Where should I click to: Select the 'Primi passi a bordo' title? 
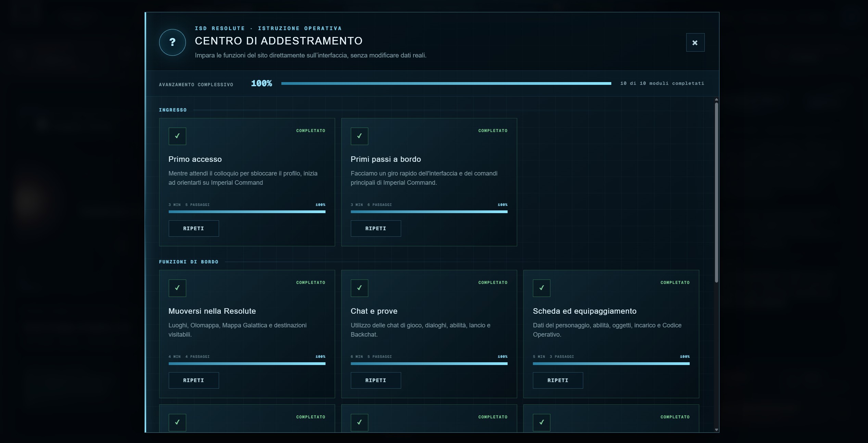point(386,159)
